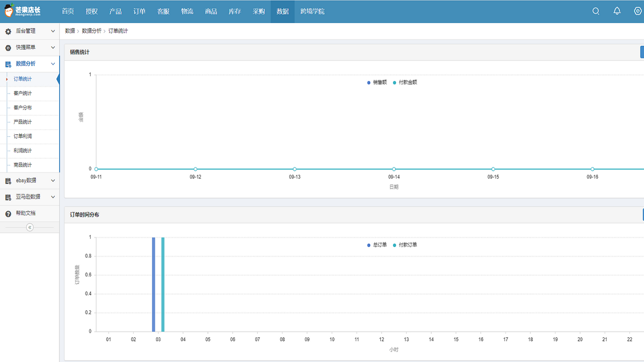The width and height of the screenshot is (644, 362).
Task: Collapse the sidebar with double-arrow button
Action: click(30, 227)
